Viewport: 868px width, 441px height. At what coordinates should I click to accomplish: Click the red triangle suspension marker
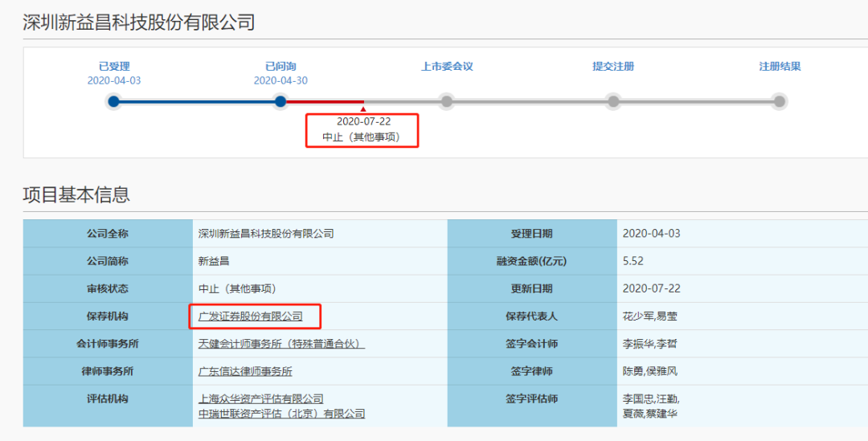363,108
